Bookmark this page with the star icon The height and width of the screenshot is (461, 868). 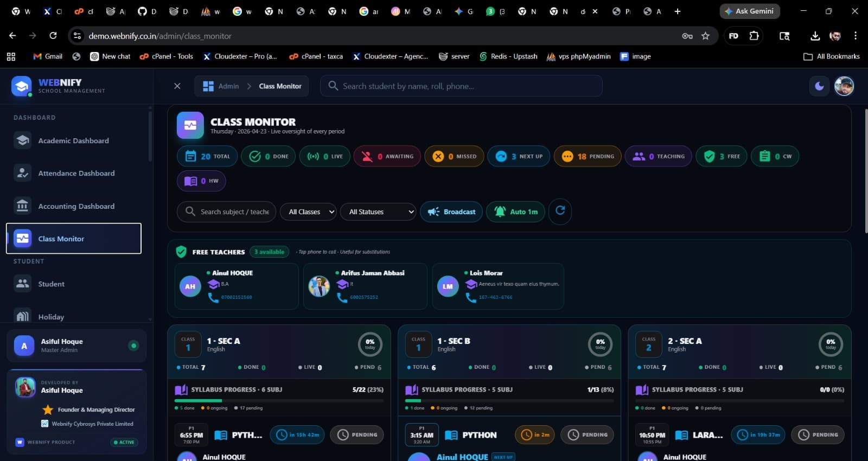[705, 36]
